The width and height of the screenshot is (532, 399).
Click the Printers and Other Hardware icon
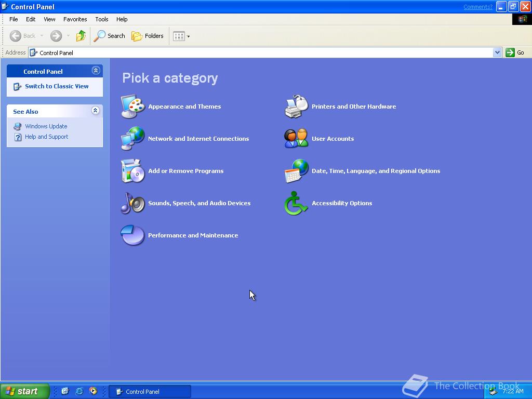pos(296,107)
